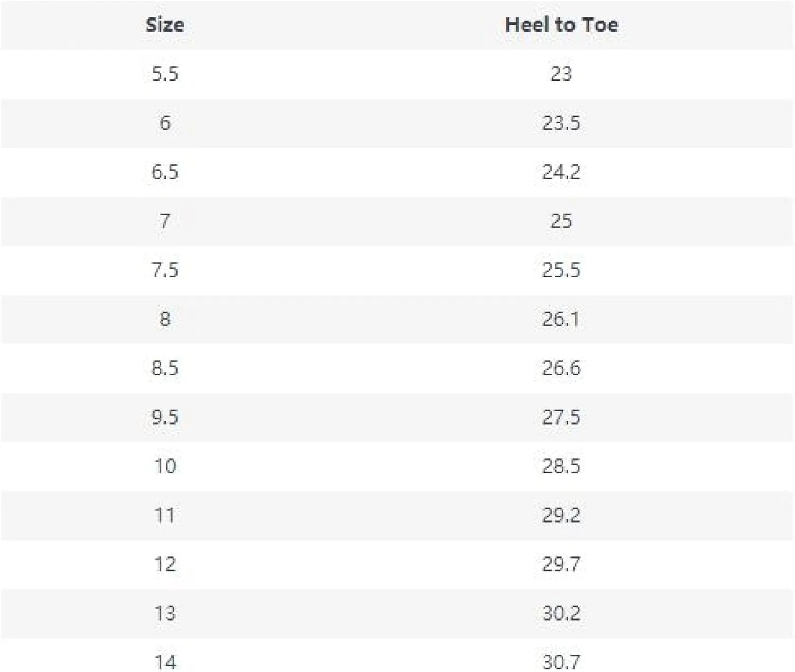Click the size 8.5 cell
The width and height of the screenshot is (795, 672).
165,368
